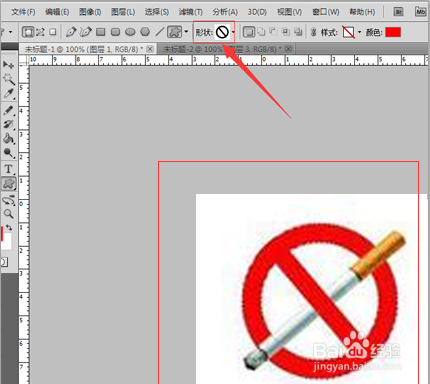Image resolution: width=430 pixels, height=384 pixels.
Task: Open the 文件(F) menu
Action: (23, 12)
